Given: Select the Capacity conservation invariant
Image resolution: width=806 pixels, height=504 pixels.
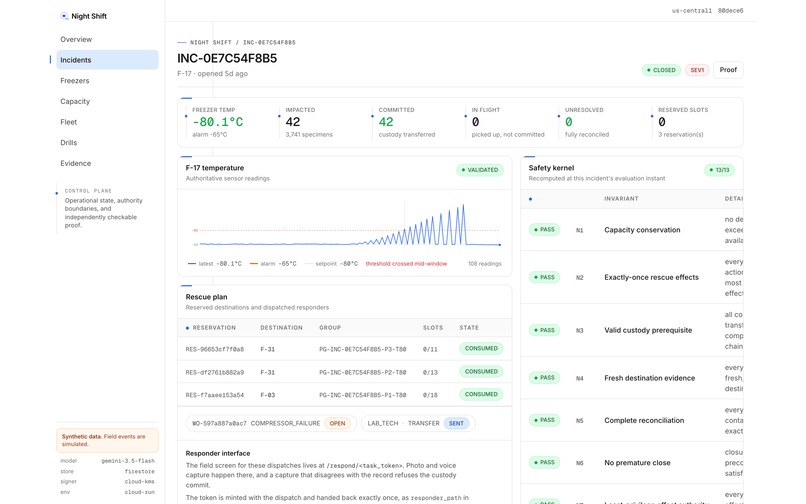Looking at the screenshot, I should coord(642,230).
